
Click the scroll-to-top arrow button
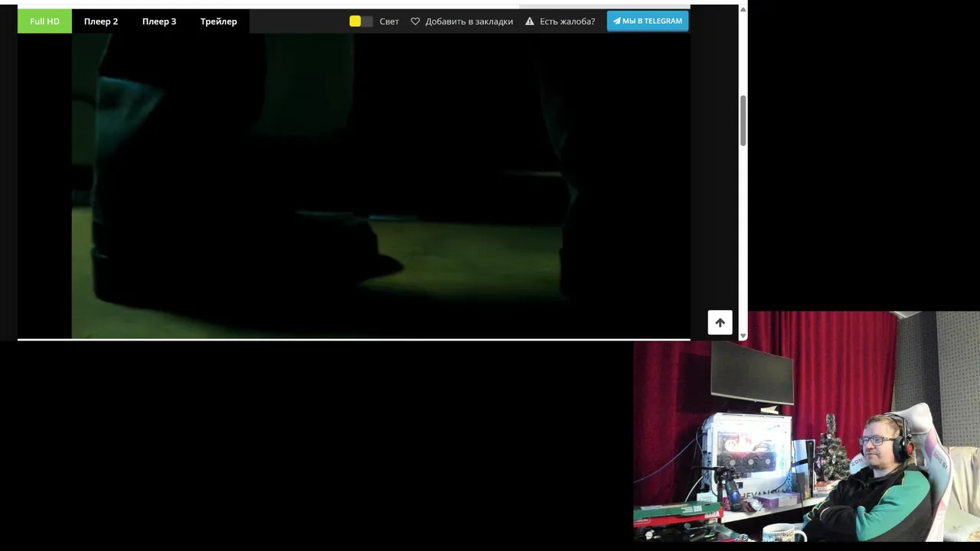point(720,322)
